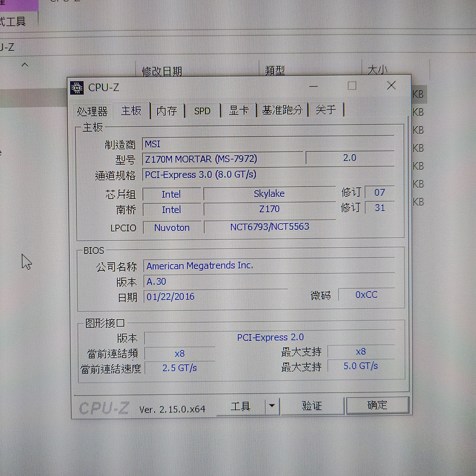Click the 验证 button
This screenshot has height=476, width=476.
point(312,405)
